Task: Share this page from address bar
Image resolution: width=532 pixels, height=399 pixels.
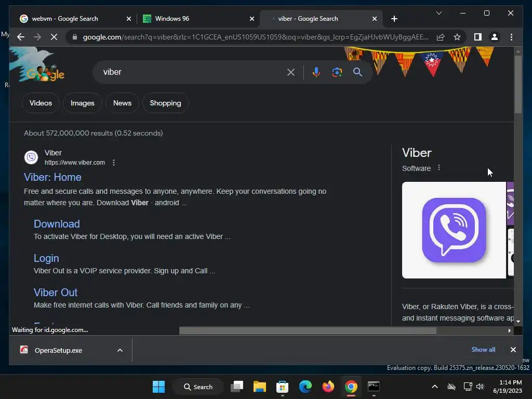Action: (x=441, y=37)
